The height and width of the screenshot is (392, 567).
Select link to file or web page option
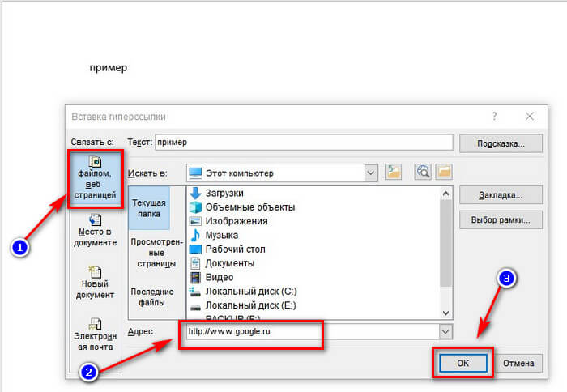coord(95,179)
